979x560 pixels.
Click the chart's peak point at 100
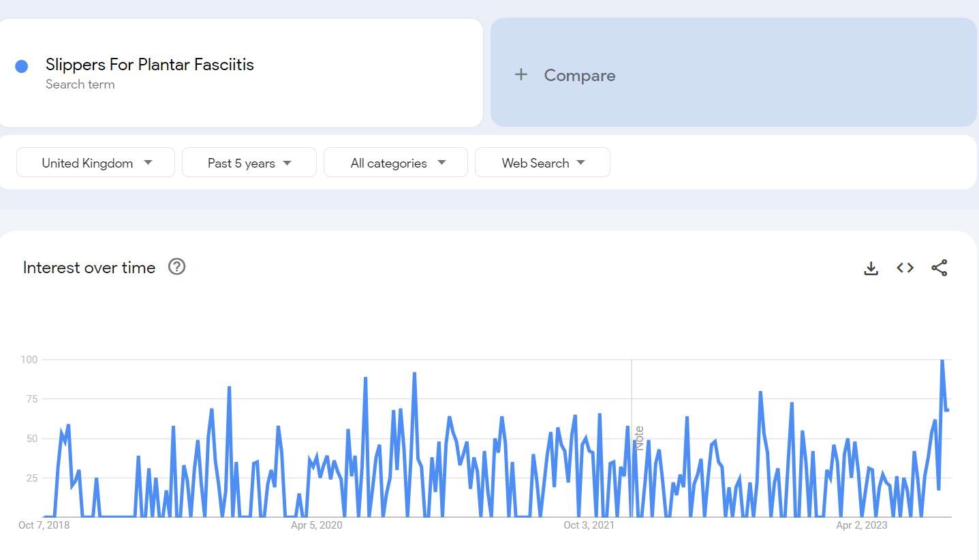(x=942, y=360)
